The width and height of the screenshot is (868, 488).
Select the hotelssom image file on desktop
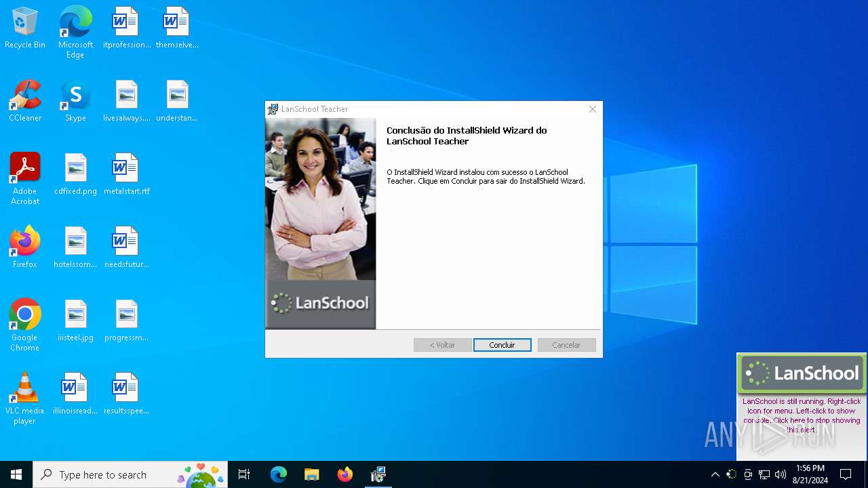[75, 248]
